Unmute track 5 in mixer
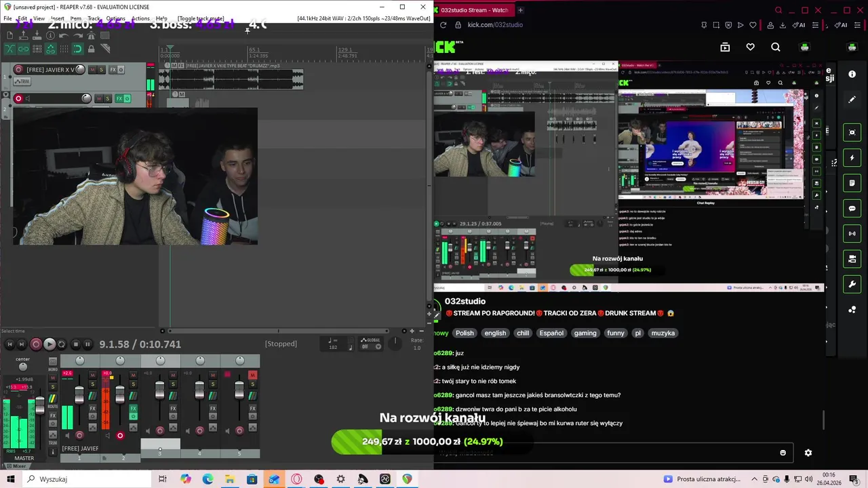Viewport: 868px width, 488px height. coord(252,375)
